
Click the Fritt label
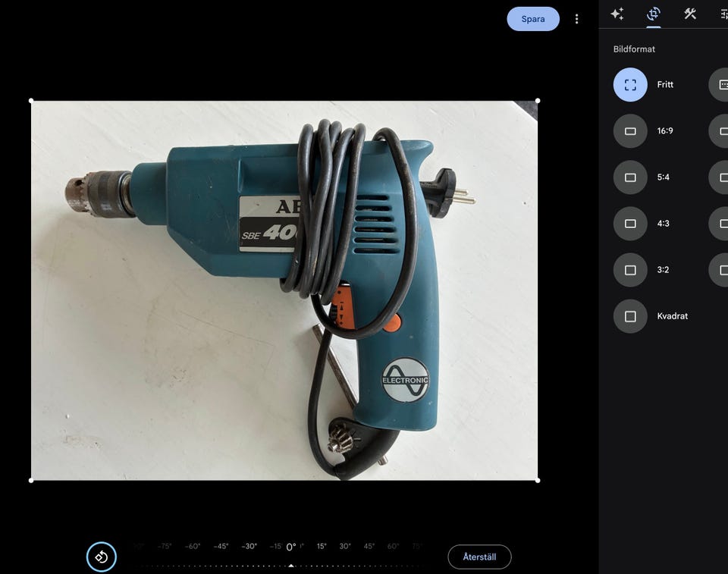click(x=665, y=84)
